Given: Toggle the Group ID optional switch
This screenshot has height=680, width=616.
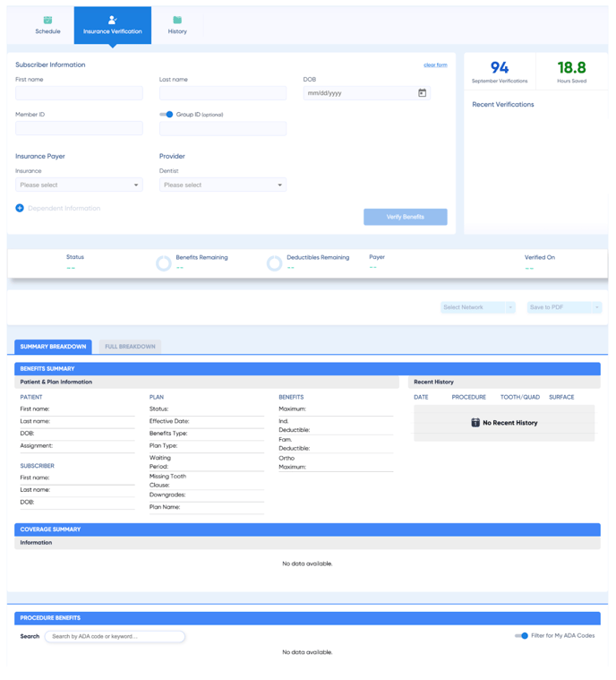Looking at the screenshot, I should click(x=167, y=115).
